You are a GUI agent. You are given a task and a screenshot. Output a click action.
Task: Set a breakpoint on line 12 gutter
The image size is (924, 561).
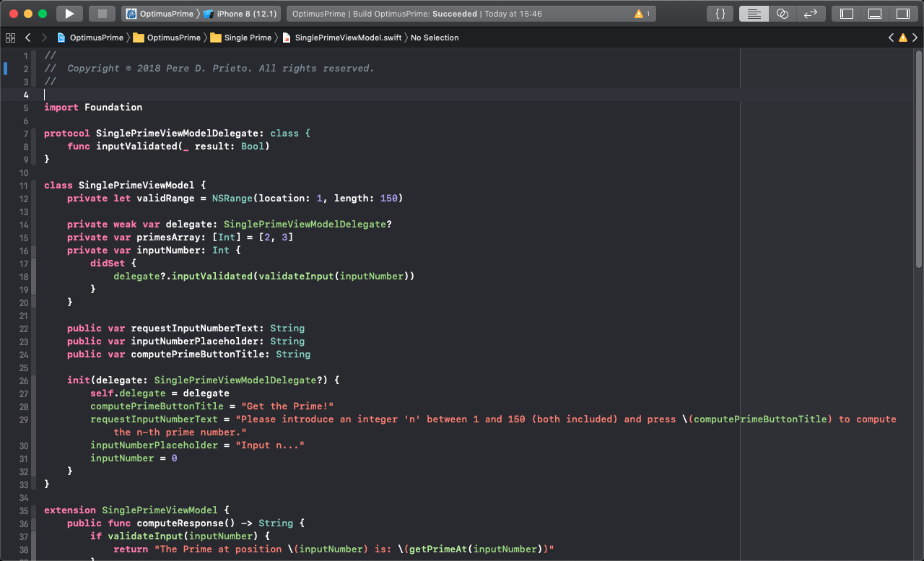[x=23, y=198]
